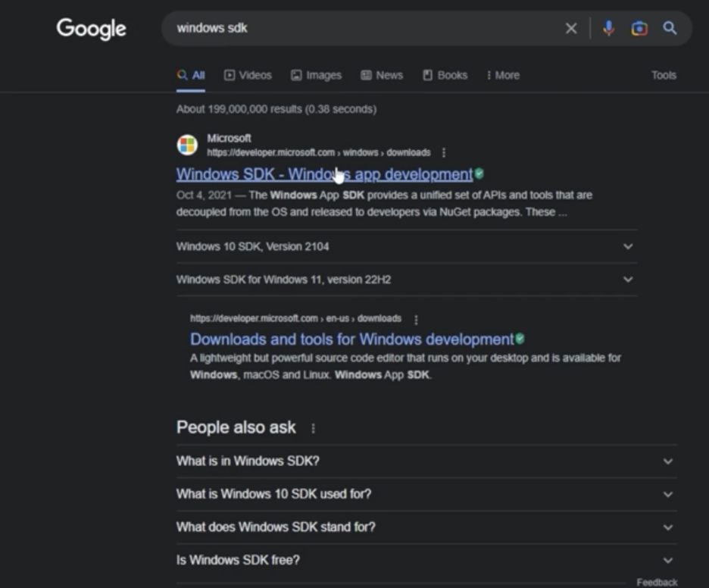Screen dimensions: 709x588
Task: Open three-dot options next to People also ask
Action: pyautogui.click(x=313, y=428)
